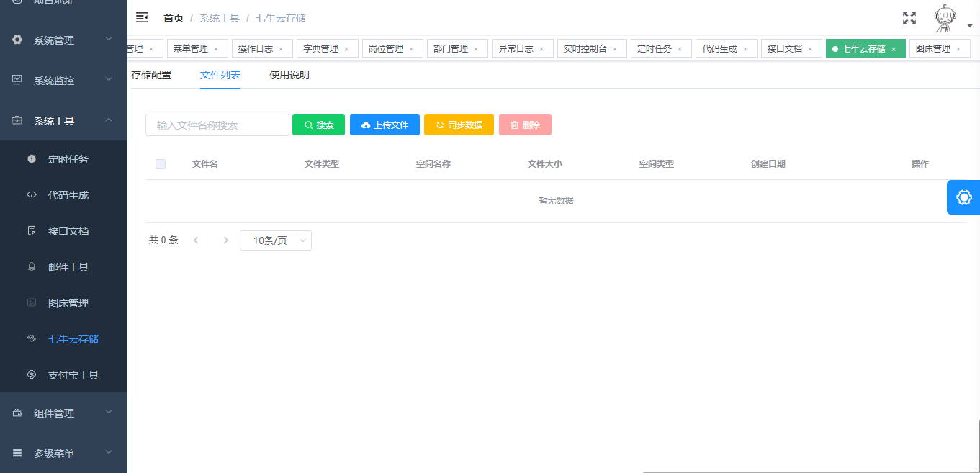Close the 七牛云存储 tab
The width and height of the screenshot is (980, 473).
click(x=894, y=49)
